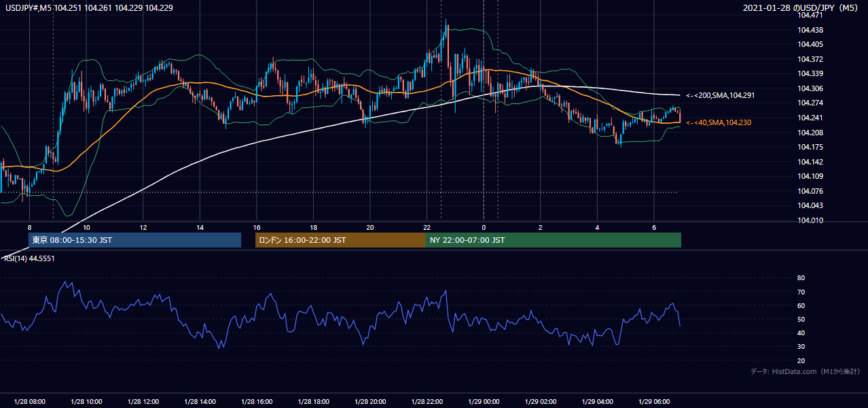Click the 1/29 04:00 time label
Viewport: 868px width, 408px height.
597,401
